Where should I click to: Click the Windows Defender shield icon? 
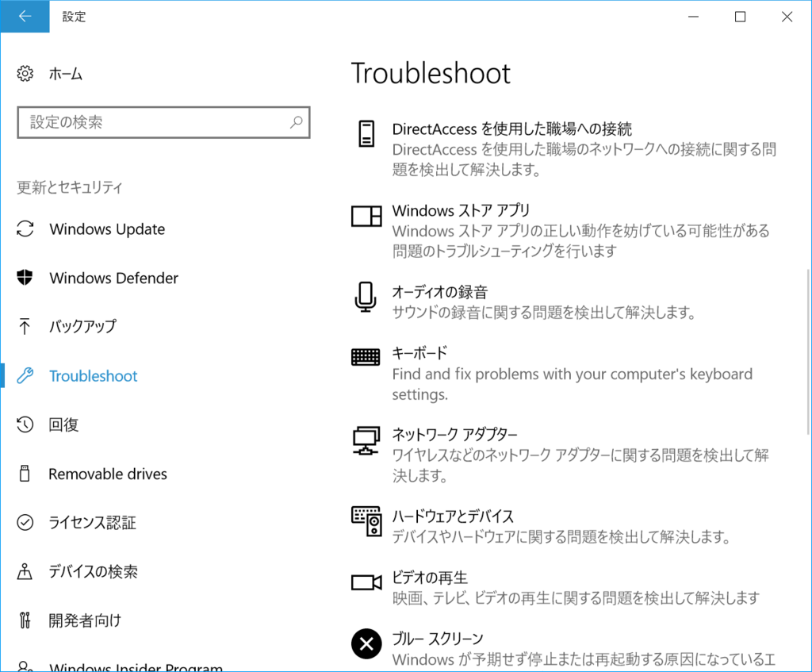click(x=25, y=278)
